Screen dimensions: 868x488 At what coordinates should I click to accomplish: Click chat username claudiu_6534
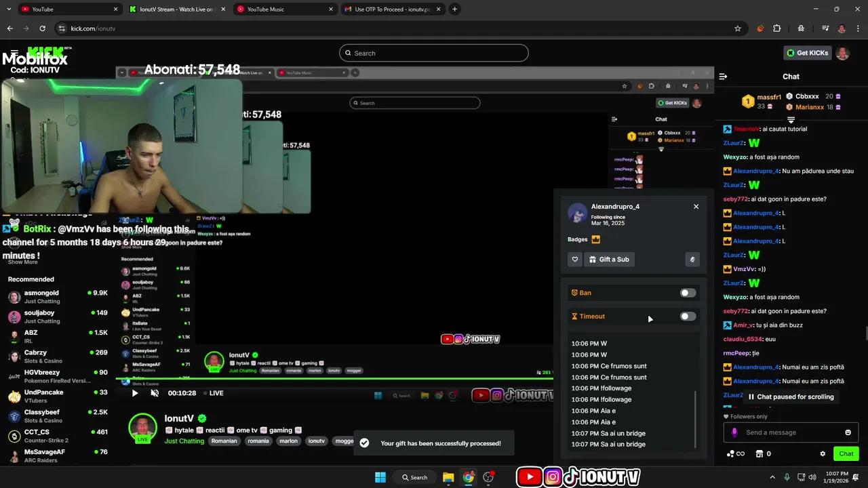743,339
